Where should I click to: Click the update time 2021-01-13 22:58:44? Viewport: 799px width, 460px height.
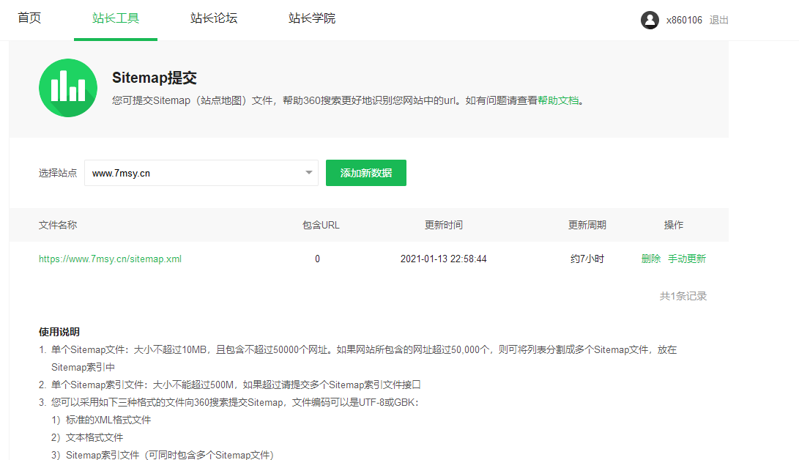pyautogui.click(x=443, y=259)
